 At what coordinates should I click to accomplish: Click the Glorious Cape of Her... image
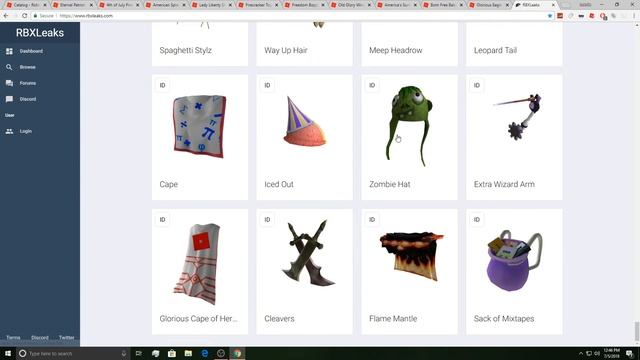tap(198, 264)
